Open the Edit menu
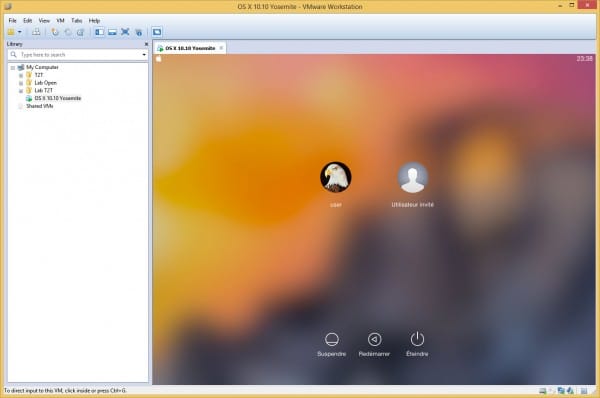600x398 pixels. pos(28,20)
